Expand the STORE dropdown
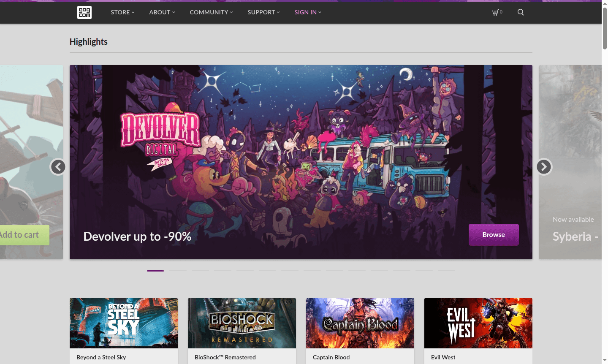This screenshot has height=364, width=608. click(x=122, y=12)
